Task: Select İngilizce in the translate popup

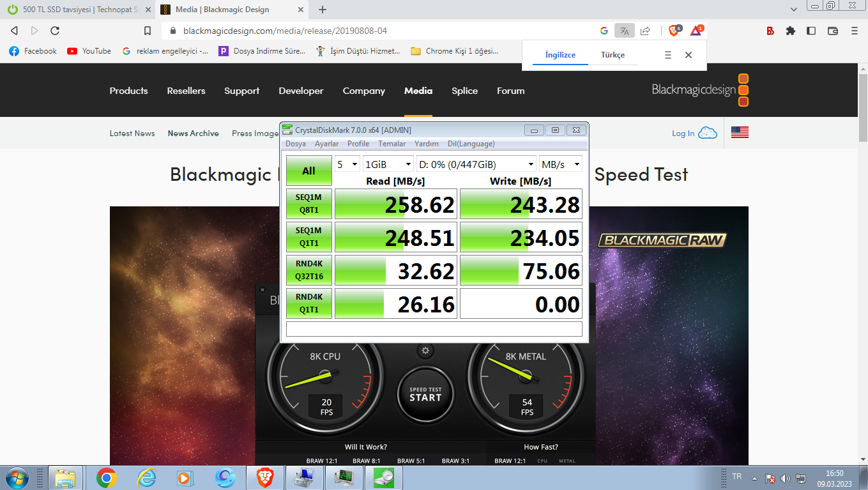Action: click(x=560, y=55)
